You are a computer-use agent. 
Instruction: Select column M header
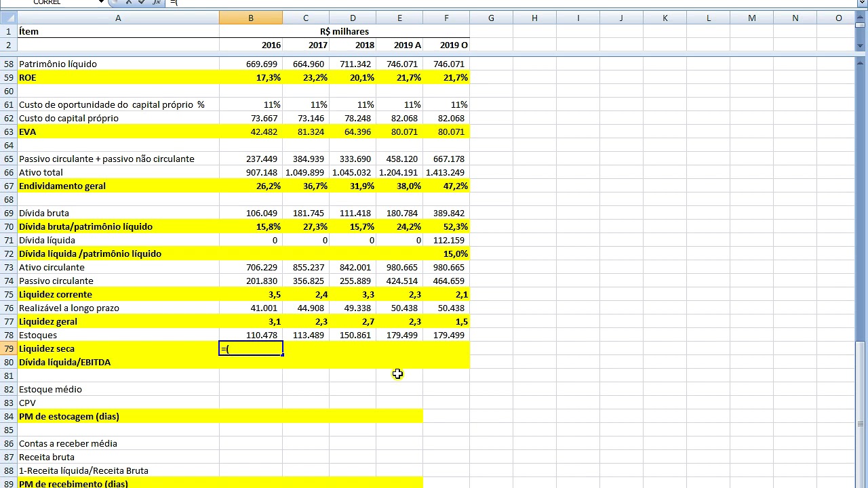(752, 18)
